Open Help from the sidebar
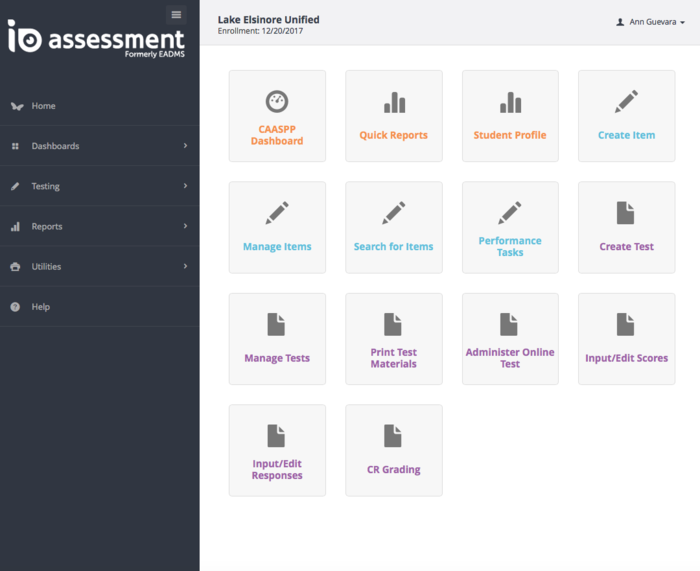 40,307
